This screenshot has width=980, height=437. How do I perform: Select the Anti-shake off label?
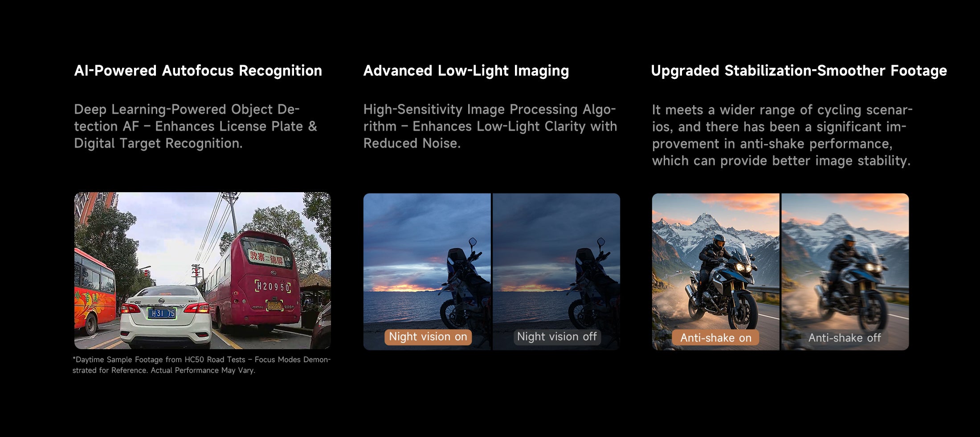(845, 338)
